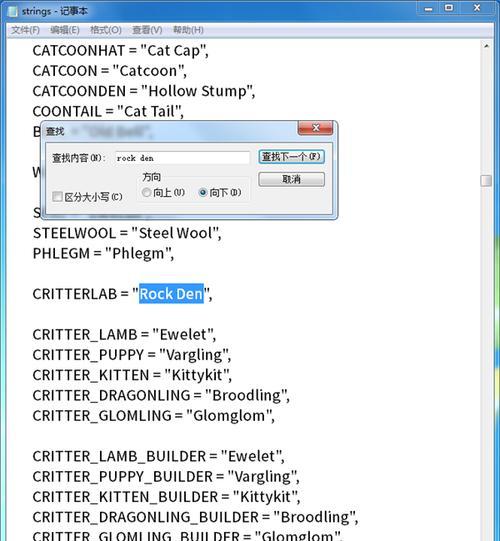
Task: Enable the case-sensitive 区分大小写 checkbox
Action: [57, 197]
